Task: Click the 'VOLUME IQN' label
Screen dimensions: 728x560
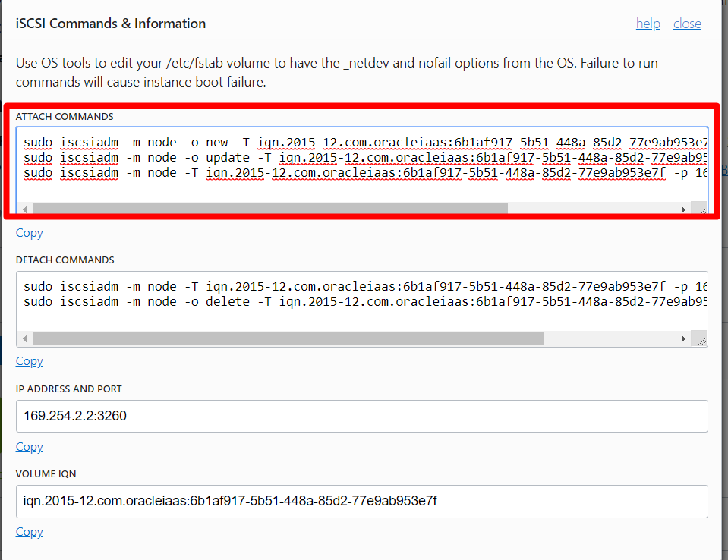Action: tap(46, 473)
